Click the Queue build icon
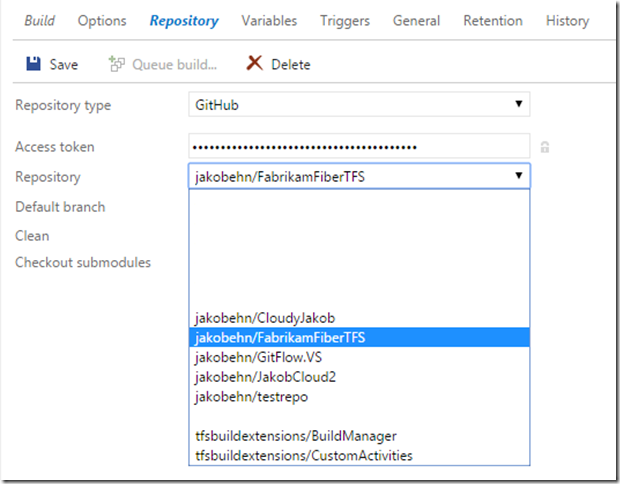Viewport: 620px width, 484px height. [x=117, y=64]
